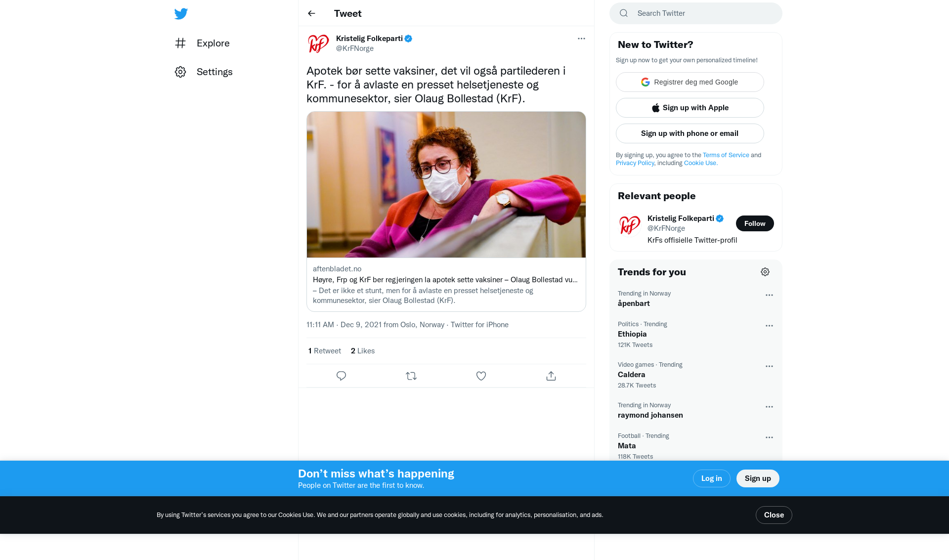Screen dimensions: 949x560
Task: Click the Google logo on register button
Action: click(x=646, y=82)
